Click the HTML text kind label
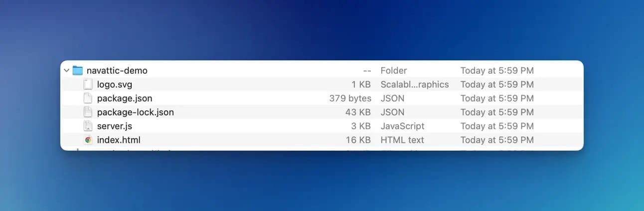Image resolution: width=644 pixels, height=211 pixels. 402,140
